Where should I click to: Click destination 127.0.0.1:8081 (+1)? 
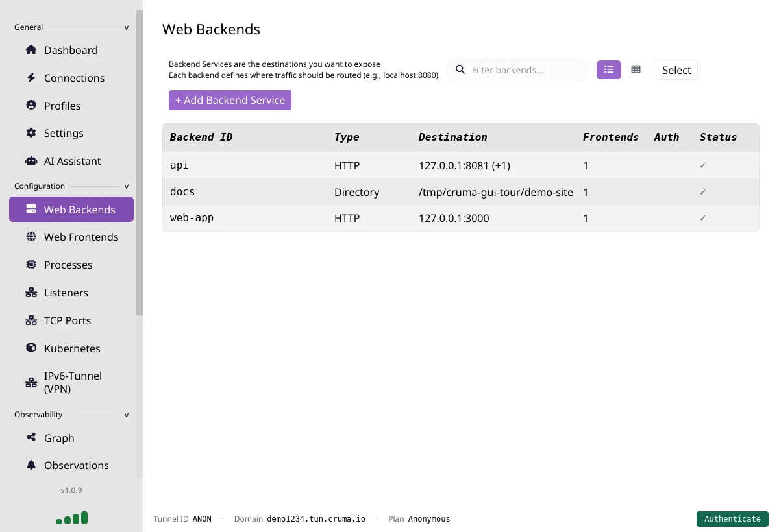[x=464, y=165]
